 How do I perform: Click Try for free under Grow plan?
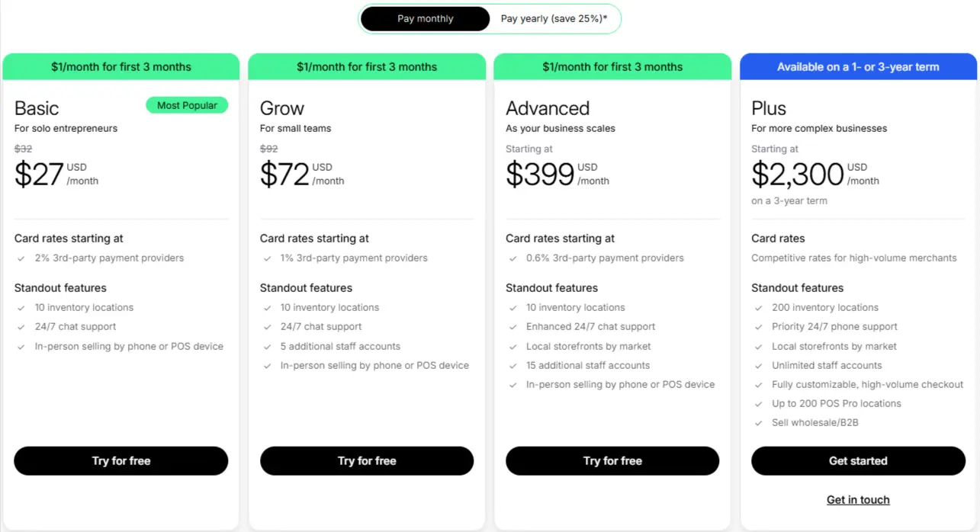(367, 461)
